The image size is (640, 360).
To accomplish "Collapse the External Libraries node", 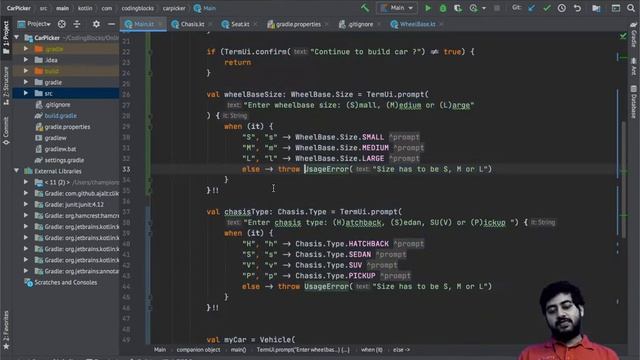I will click(x=17, y=171).
